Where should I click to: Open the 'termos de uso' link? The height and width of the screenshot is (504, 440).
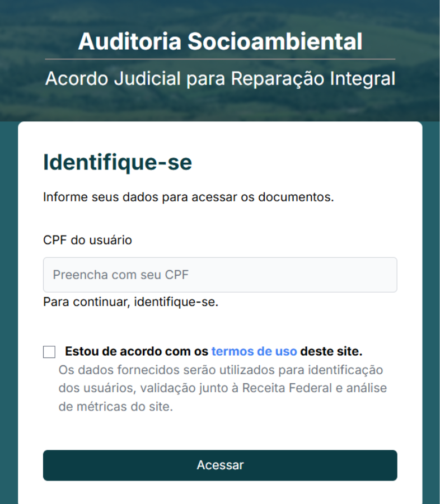click(254, 352)
